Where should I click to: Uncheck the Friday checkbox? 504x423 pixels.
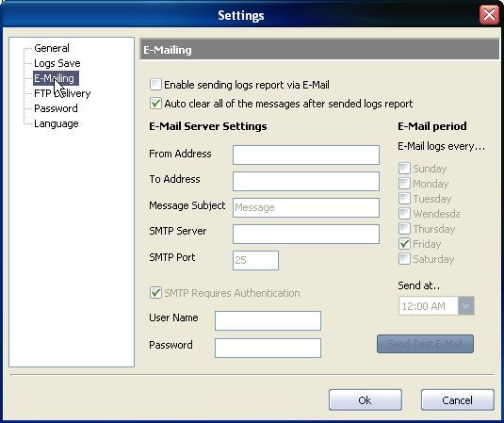[x=404, y=244]
